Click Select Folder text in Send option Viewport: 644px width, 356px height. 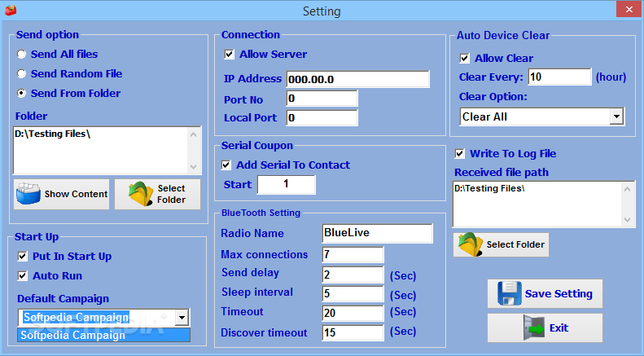(171, 194)
